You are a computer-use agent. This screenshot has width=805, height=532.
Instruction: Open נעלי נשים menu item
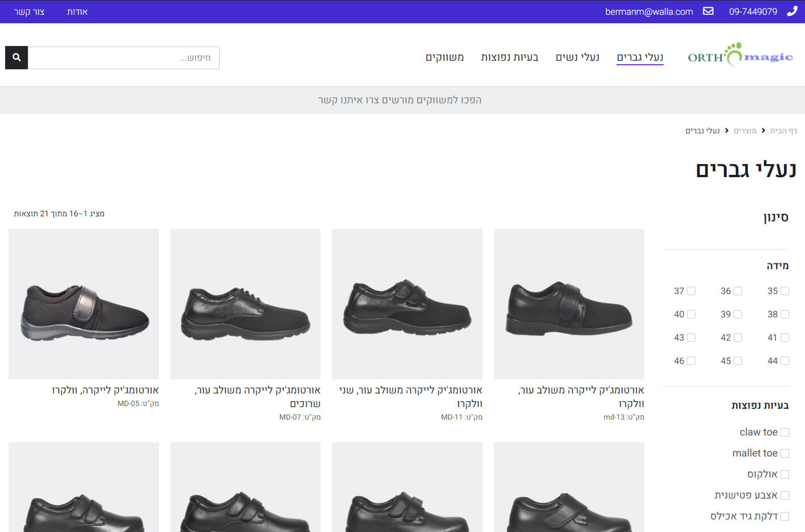pyautogui.click(x=577, y=57)
